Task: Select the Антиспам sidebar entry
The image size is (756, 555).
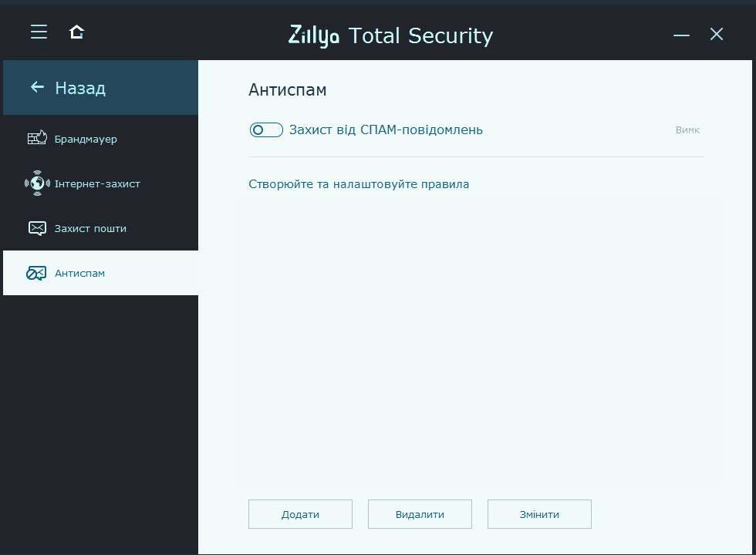Action: pyautogui.click(x=80, y=272)
